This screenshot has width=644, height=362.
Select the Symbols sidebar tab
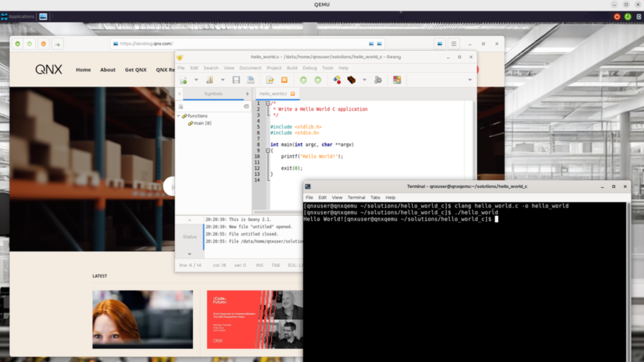pyautogui.click(x=213, y=94)
